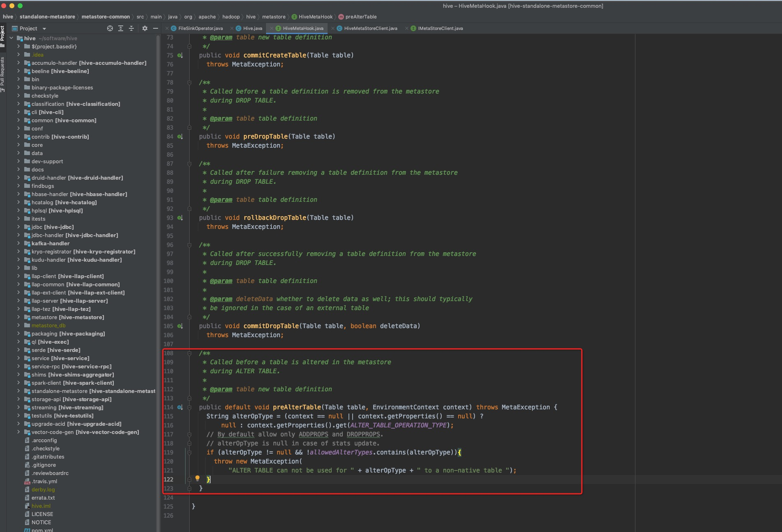
Task: Fold the Javadoc comment at line 96
Action: [x=189, y=245]
